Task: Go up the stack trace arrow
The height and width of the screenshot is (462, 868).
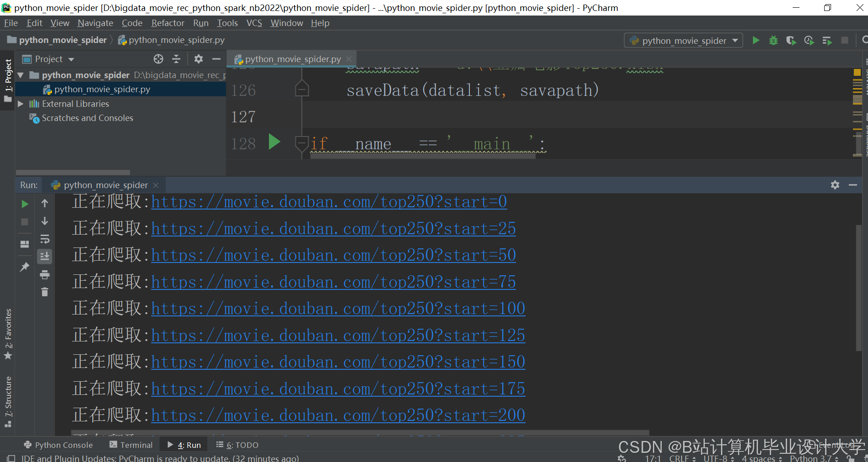Action: click(x=45, y=203)
